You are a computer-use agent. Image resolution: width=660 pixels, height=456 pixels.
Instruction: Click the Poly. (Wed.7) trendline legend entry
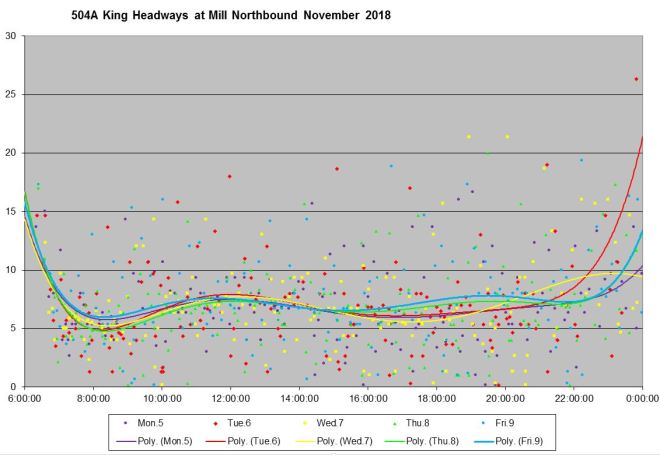click(x=336, y=439)
